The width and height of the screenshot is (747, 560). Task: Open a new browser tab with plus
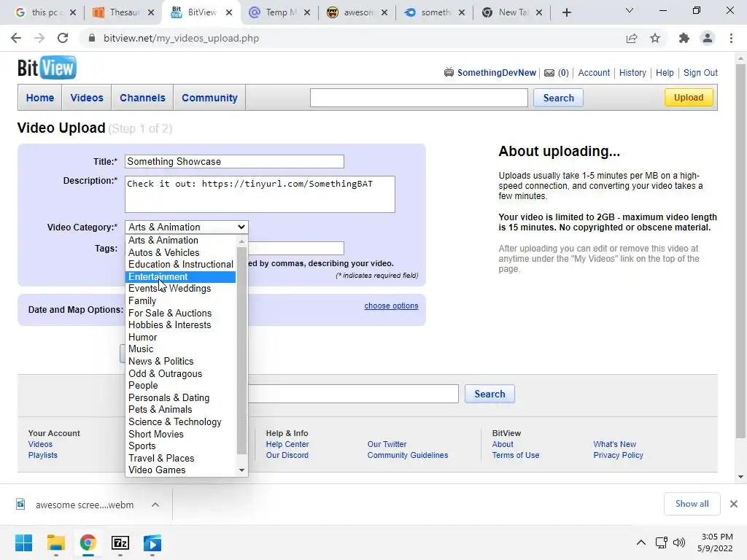click(x=566, y=12)
